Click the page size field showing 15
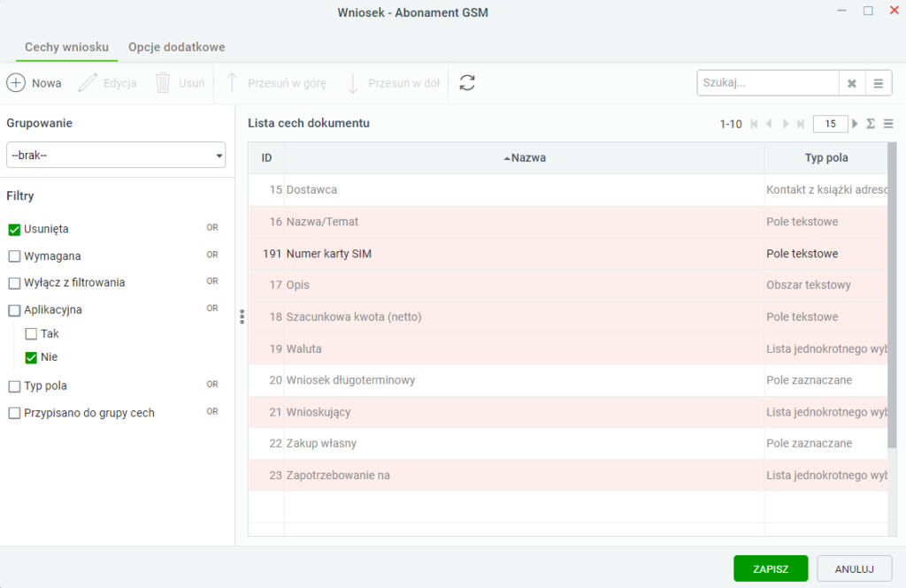This screenshot has height=588, width=906. pyautogui.click(x=830, y=124)
